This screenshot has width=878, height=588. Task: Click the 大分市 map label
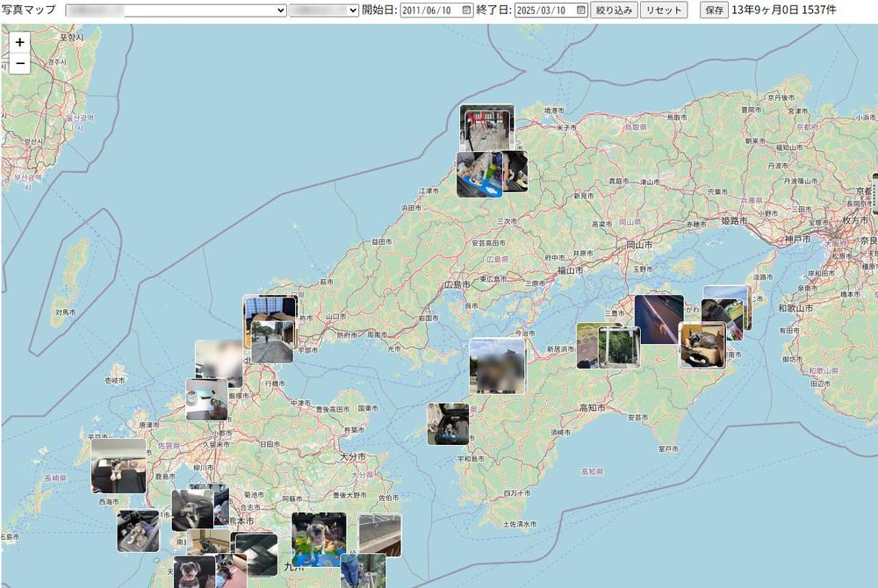(353, 457)
